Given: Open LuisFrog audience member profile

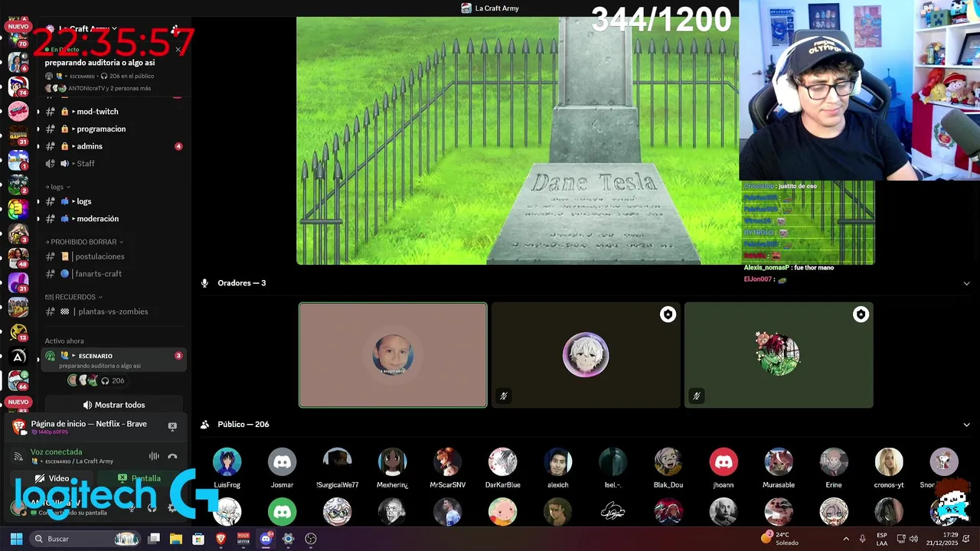Looking at the screenshot, I should pos(227,461).
